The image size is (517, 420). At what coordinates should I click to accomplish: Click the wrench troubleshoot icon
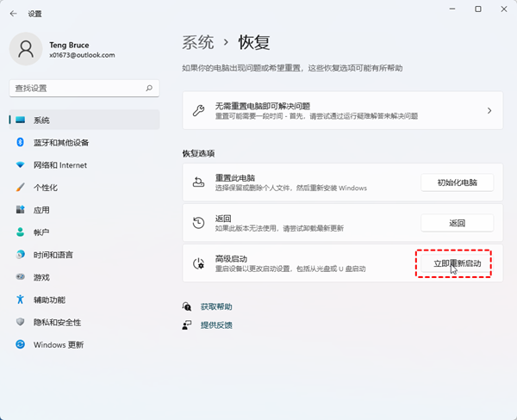(198, 110)
